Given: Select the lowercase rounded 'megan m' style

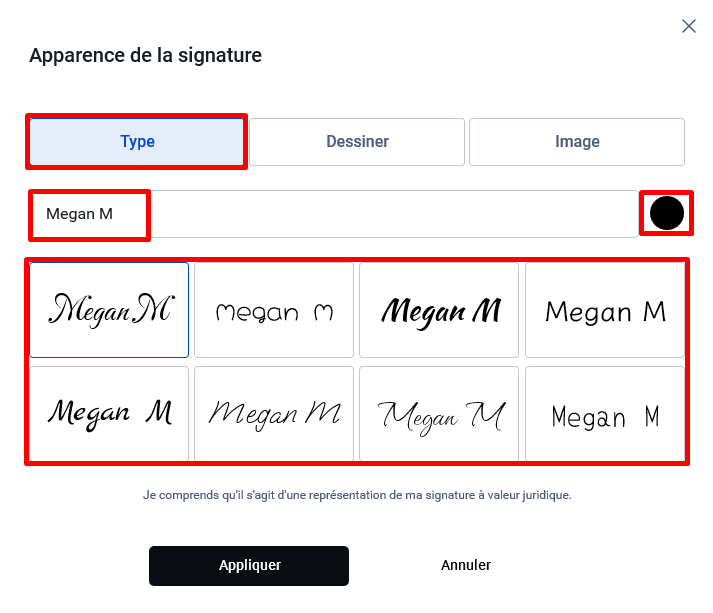Looking at the screenshot, I should 274,310.
